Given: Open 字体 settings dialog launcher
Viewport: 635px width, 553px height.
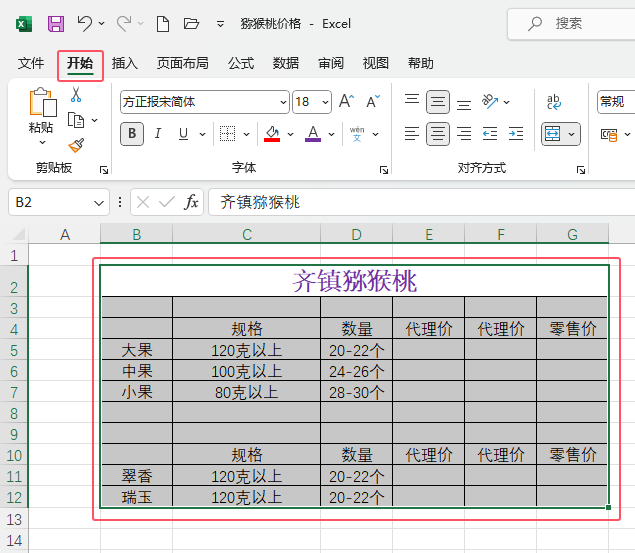Looking at the screenshot, I should pos(384,170).
